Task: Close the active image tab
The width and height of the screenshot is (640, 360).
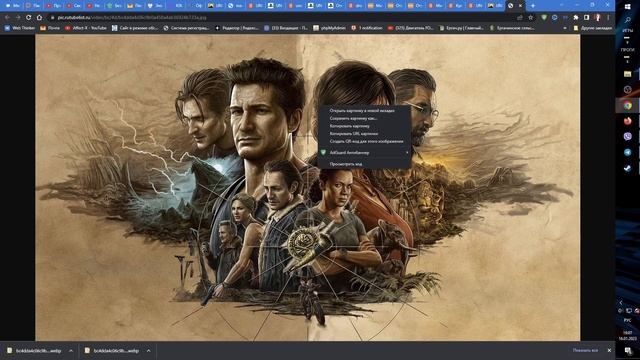Action: pyautogui.click(x=520, y=6)
